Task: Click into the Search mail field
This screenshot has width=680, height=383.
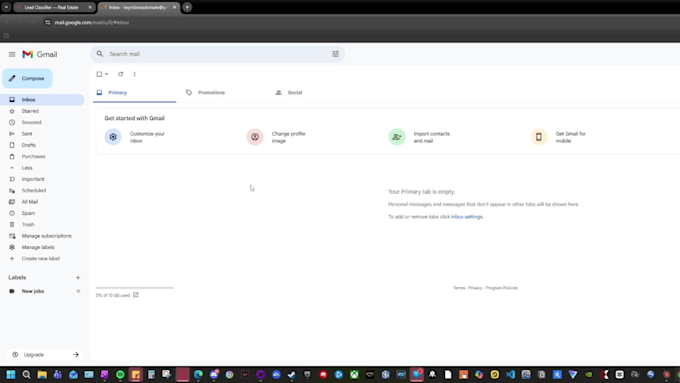Action: pyautogui.click(x=217, y=54)
